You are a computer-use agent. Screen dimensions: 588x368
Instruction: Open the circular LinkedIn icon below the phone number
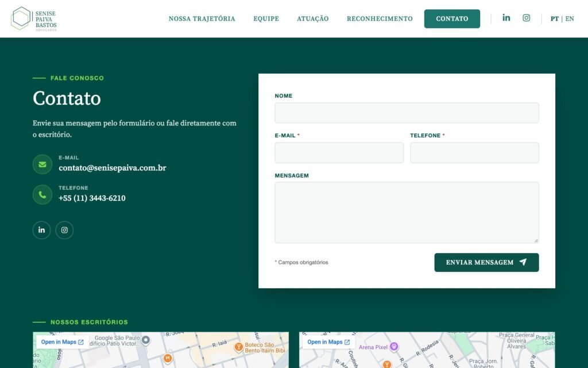[x=41, y=230]
